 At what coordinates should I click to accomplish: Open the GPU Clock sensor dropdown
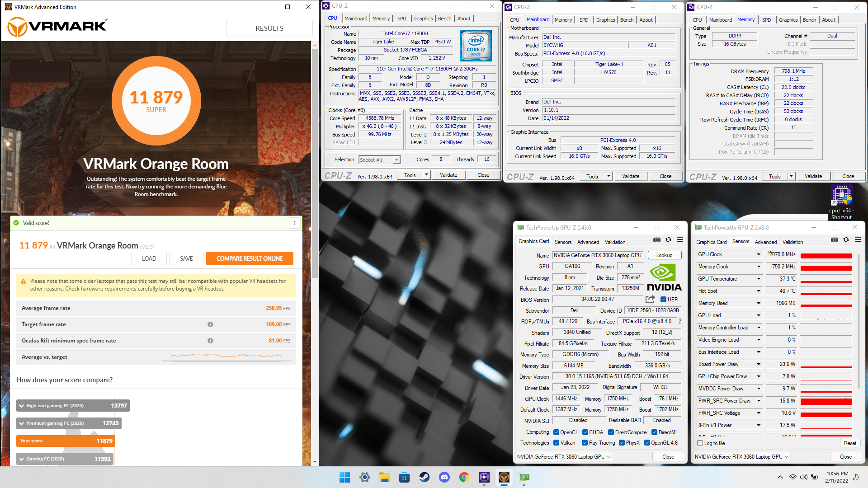pyautogui.click(x=759, y=254)
